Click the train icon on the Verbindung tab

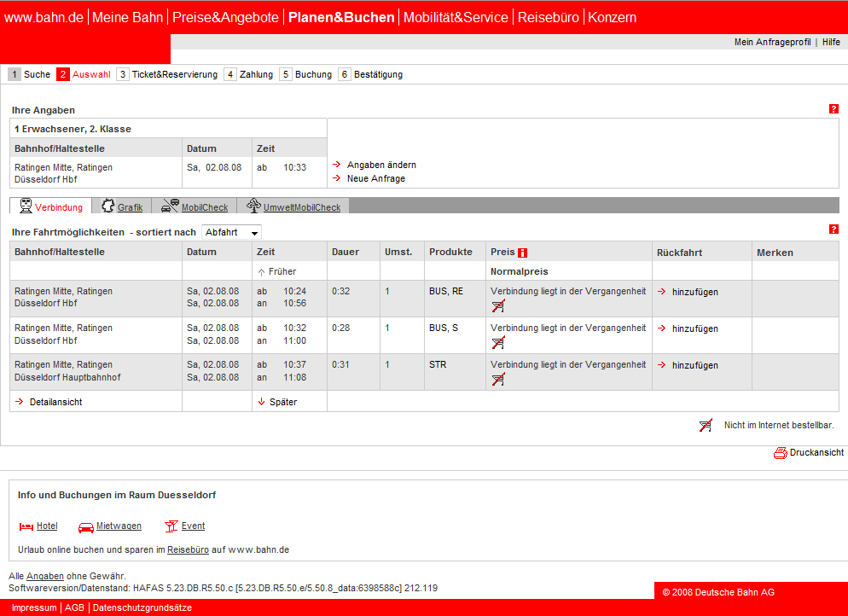pos(26,206)
